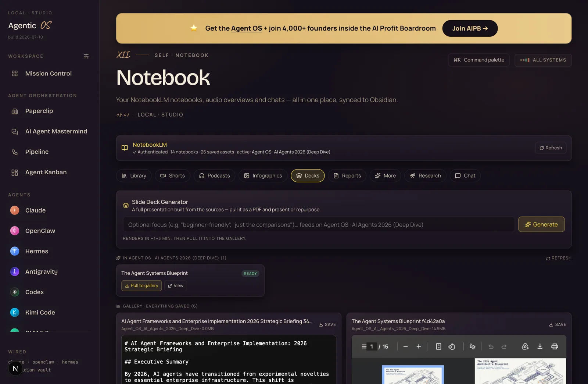Click the PDF redo arrow
Viewport: 588px width, 384px height.
point(504,346)
